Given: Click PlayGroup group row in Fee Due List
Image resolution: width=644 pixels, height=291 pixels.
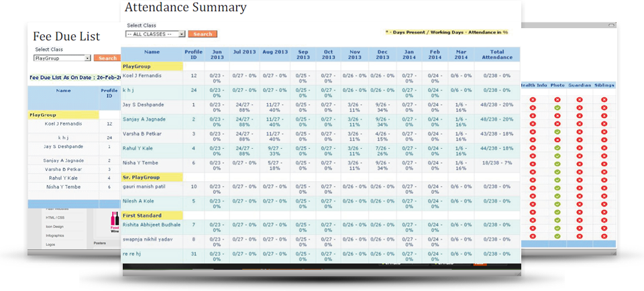Looking at the screenshot, I should point(63,115).
